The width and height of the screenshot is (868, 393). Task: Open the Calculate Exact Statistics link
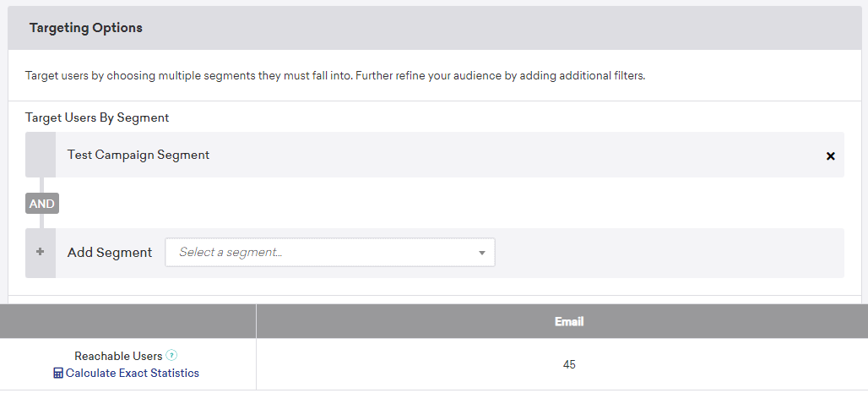[x=133, y=373]
